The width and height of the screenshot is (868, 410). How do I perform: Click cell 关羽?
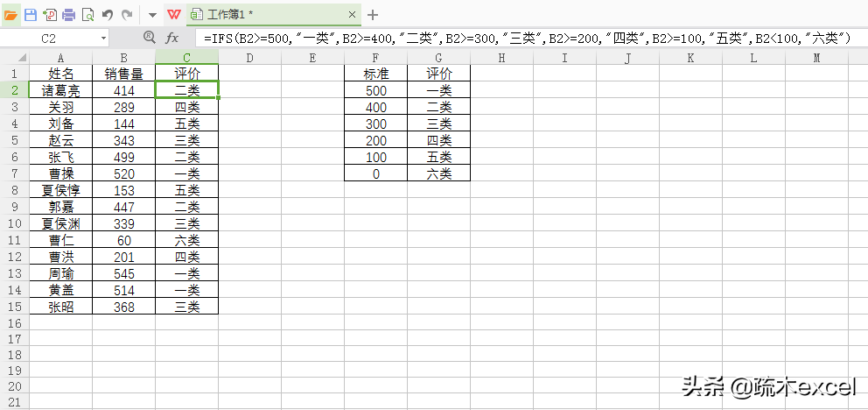(x=61, y=107)
